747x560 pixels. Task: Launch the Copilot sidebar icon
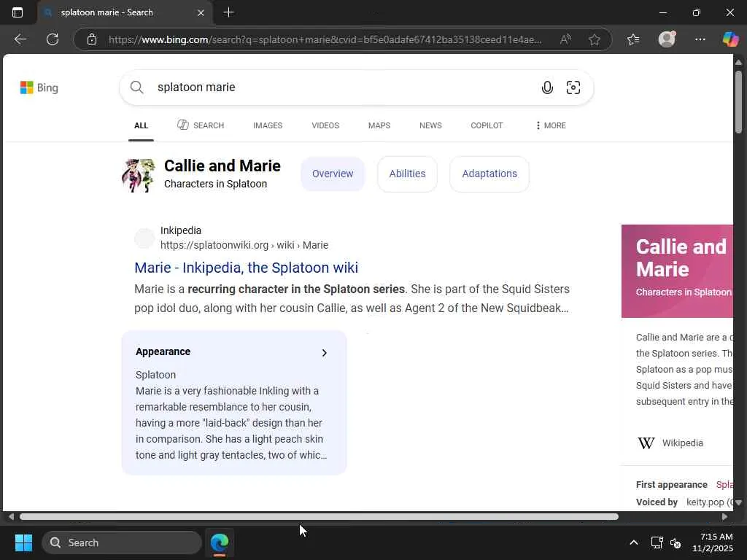tap(730, 39)
